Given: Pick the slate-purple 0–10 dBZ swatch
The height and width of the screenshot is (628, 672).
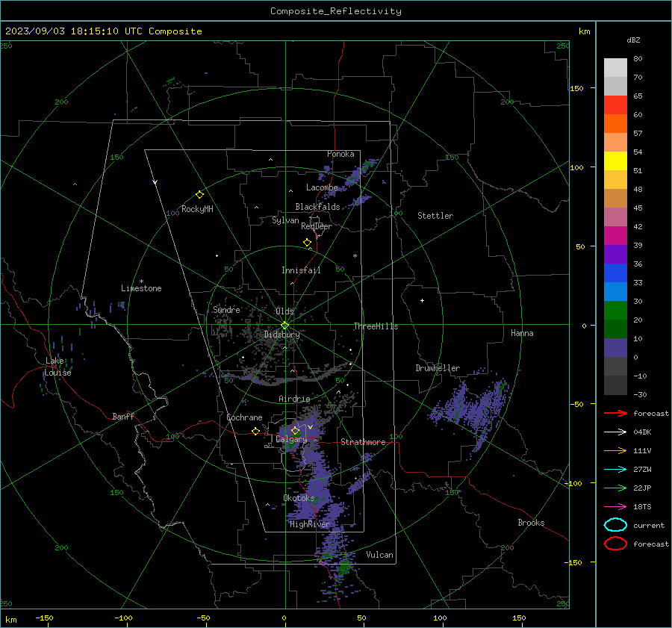Looking at the screenshot, I should [615, 347].
